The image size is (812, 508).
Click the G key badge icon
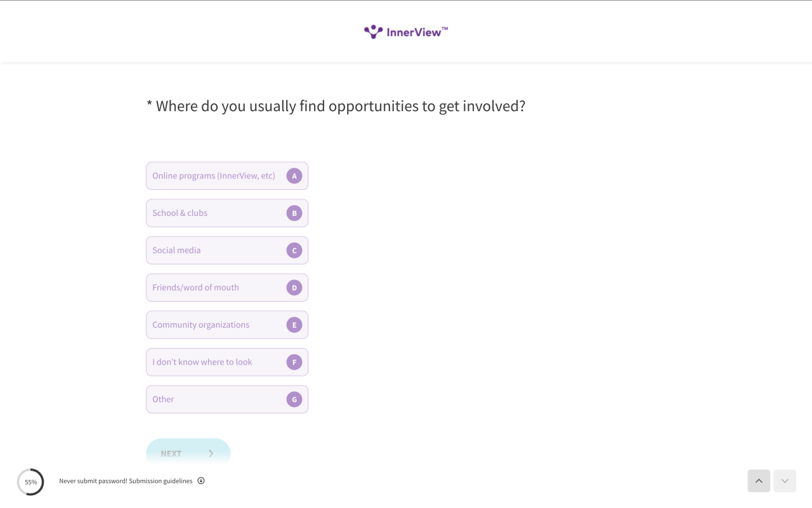294,399
